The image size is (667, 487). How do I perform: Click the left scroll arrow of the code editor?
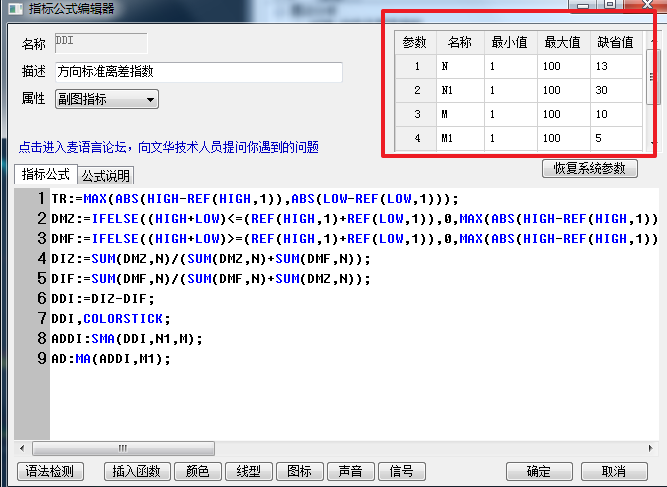pyautogui.click(x=22, y=448)
